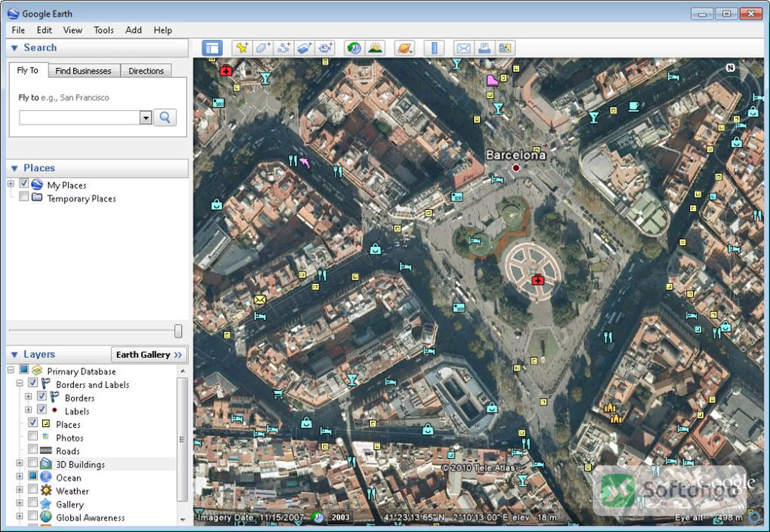Collapse the Places panel triangle

coord(14,168)
